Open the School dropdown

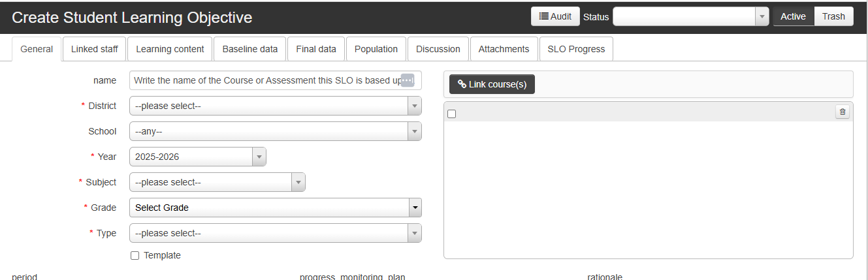(x=275, y=131)
